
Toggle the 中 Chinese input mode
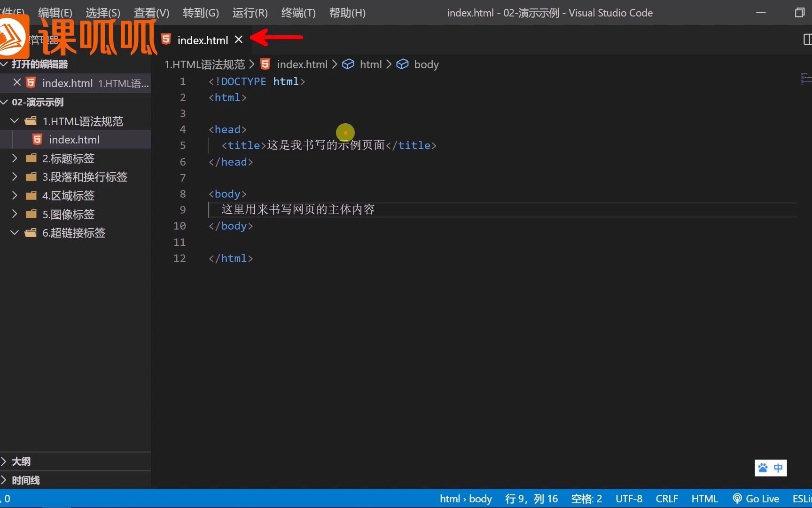(x=778, y=468)
